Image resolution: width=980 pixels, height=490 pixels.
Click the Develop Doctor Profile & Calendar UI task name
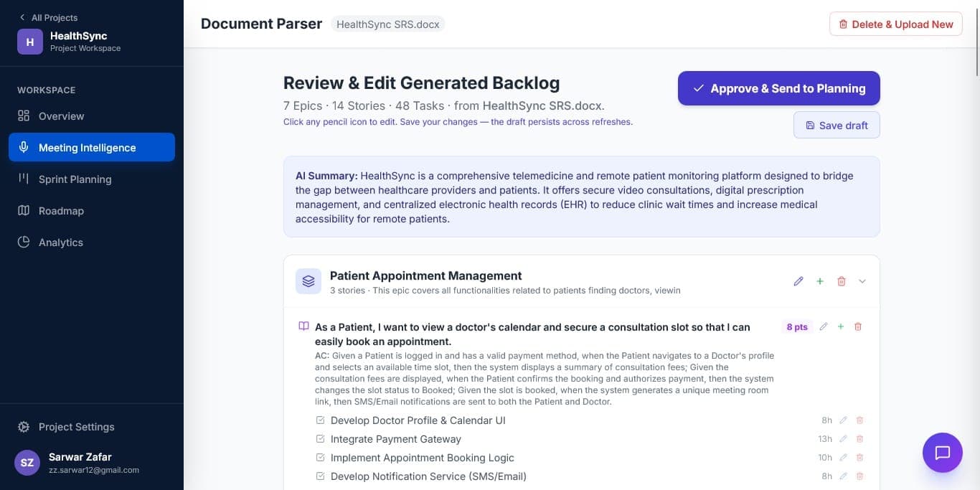(x=418, y=420)
